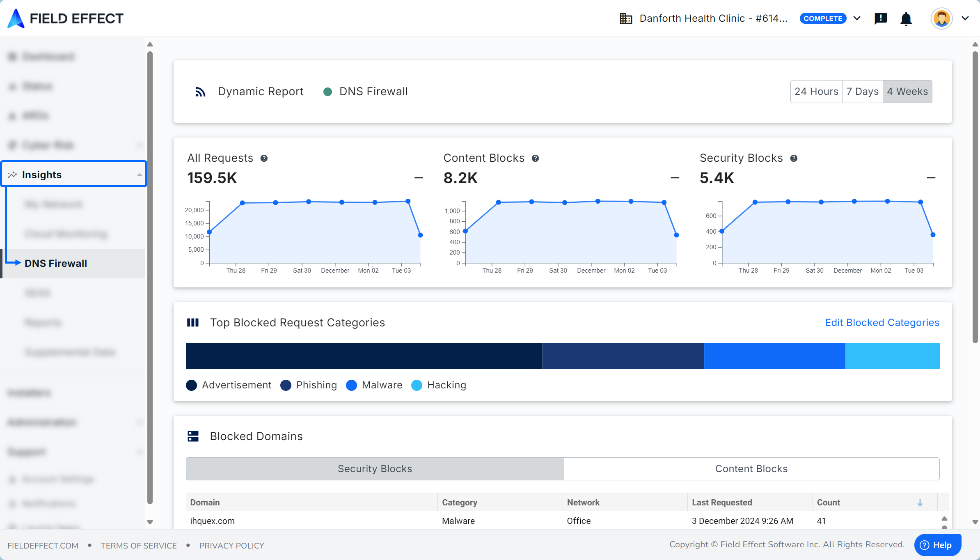Open the Help button
Screen dimensions: 980x560
point(937,545)
